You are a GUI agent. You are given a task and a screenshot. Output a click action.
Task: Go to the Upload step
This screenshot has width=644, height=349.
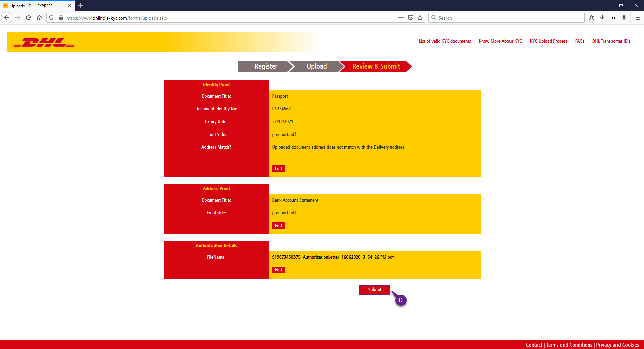click(x=317, y=66)
